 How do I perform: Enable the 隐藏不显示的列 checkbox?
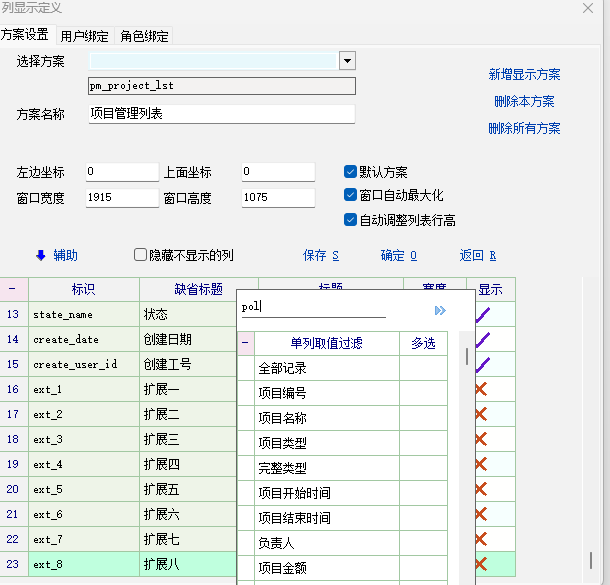pos(140,255)
